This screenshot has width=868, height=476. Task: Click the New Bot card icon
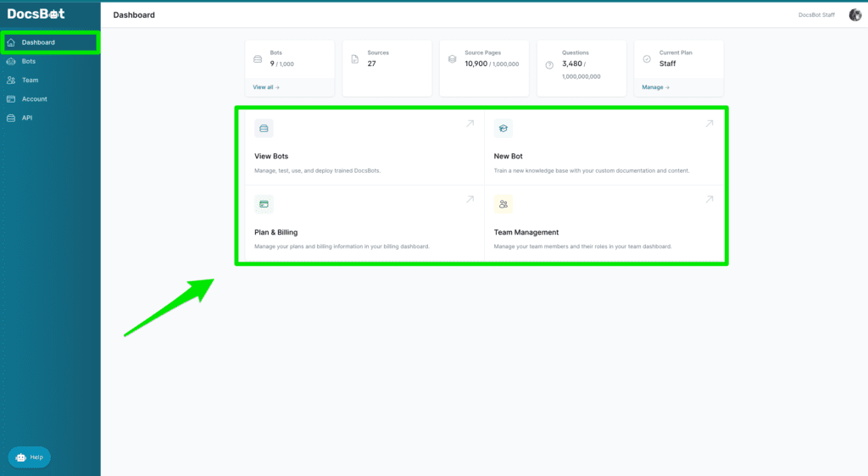point(503,129)
